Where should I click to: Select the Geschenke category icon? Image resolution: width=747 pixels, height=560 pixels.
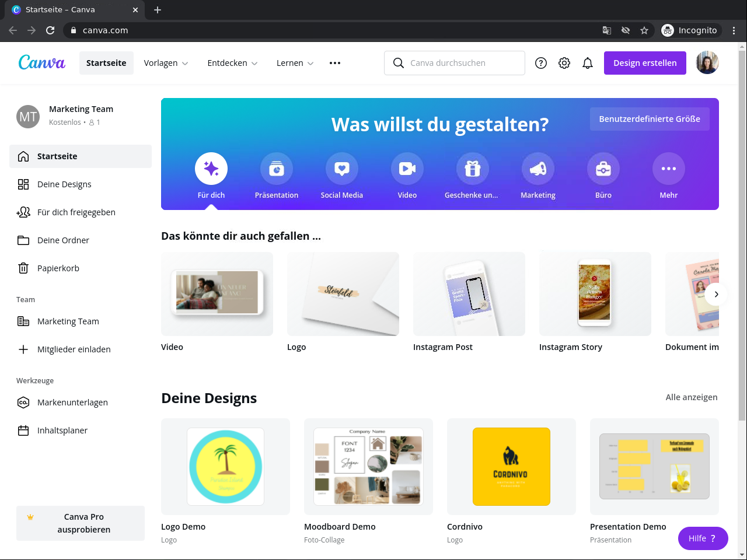tap(473, 169)
